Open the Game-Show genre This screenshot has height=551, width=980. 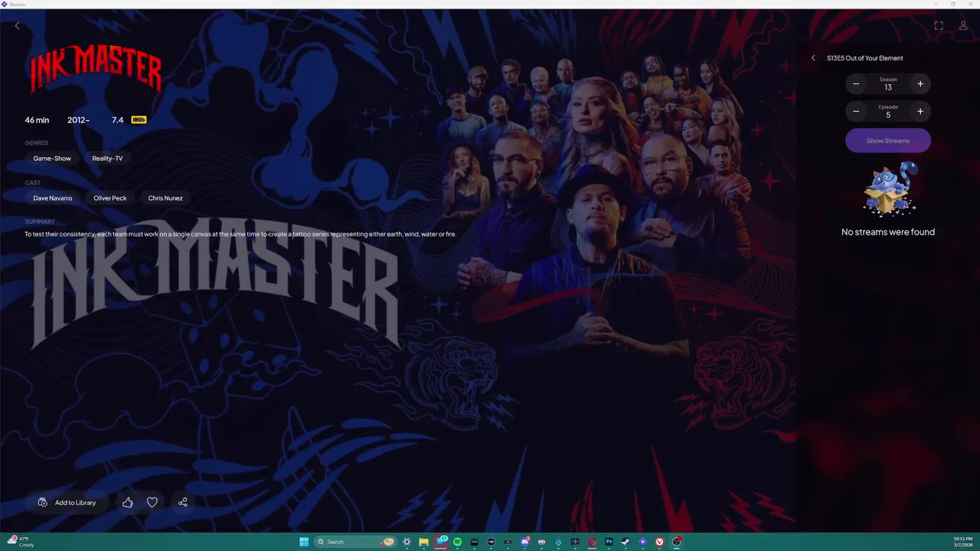click(x=52, y=158)
